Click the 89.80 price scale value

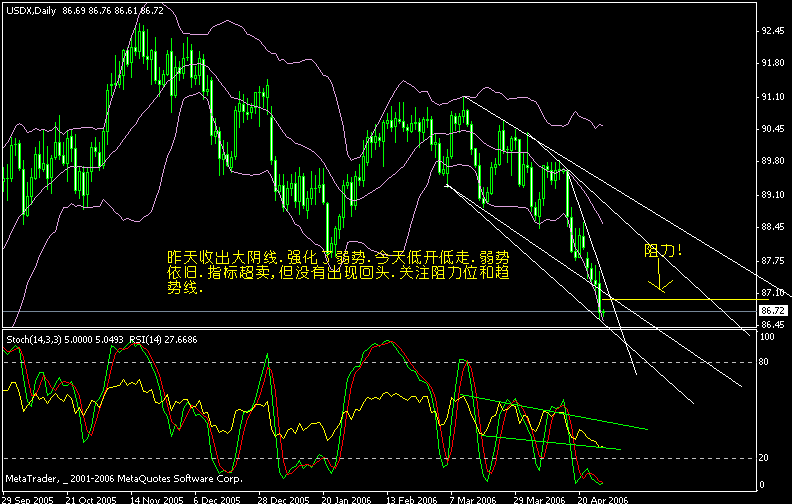[773, 161]
